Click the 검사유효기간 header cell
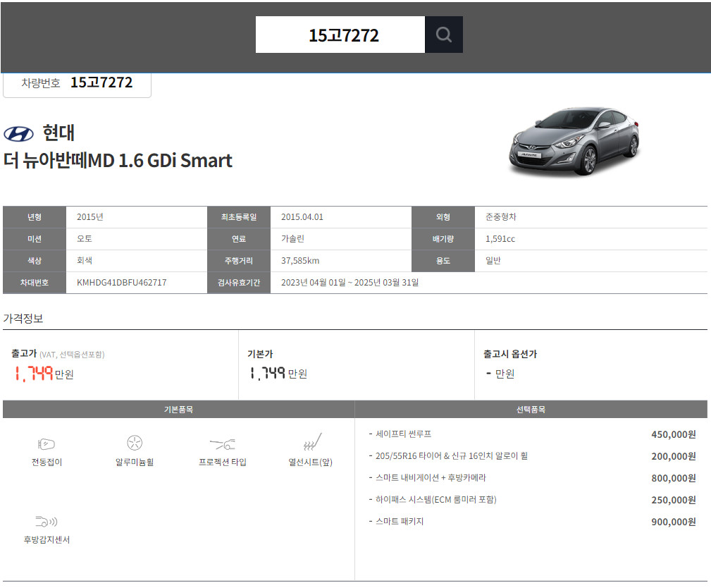This screenshot has width=711, height=588. click(239, 283)
